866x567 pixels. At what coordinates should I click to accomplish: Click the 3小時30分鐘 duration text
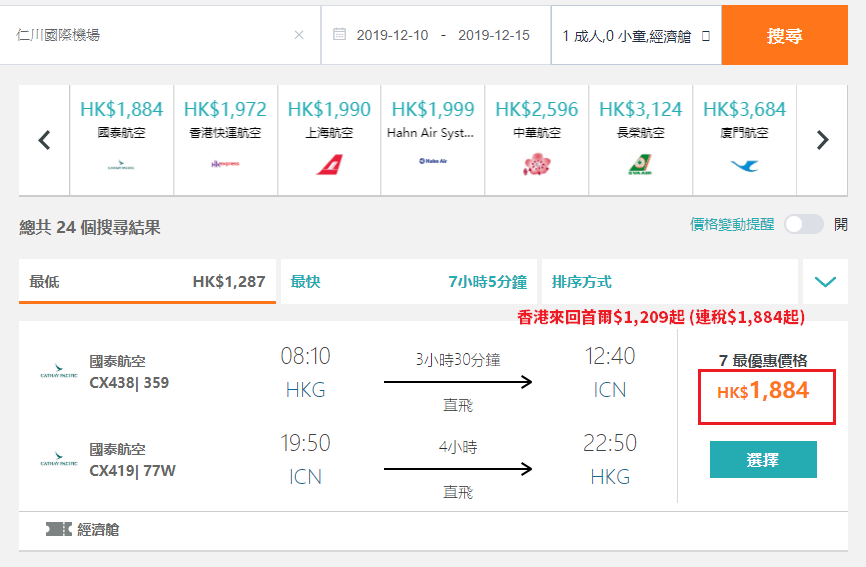[458, 360]
